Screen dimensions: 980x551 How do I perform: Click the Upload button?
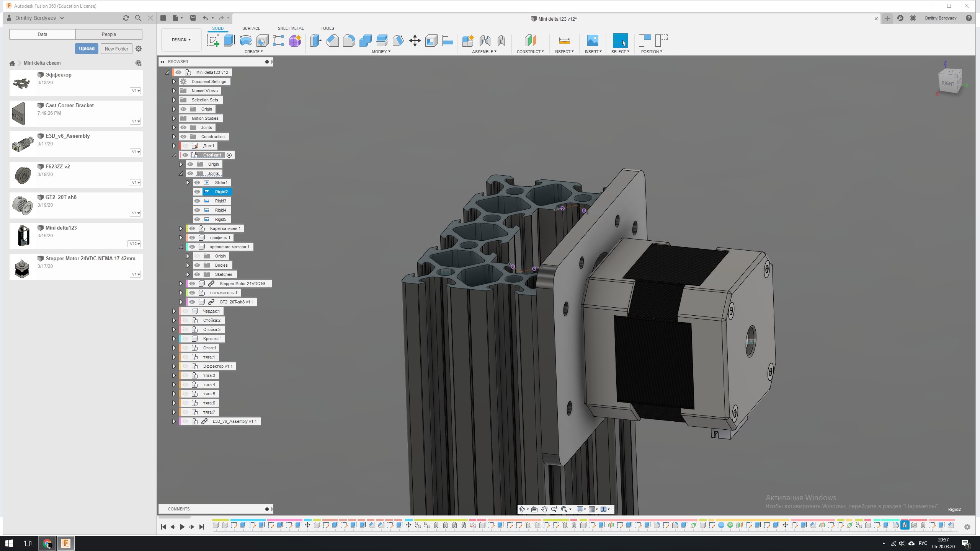click(87, 49)
